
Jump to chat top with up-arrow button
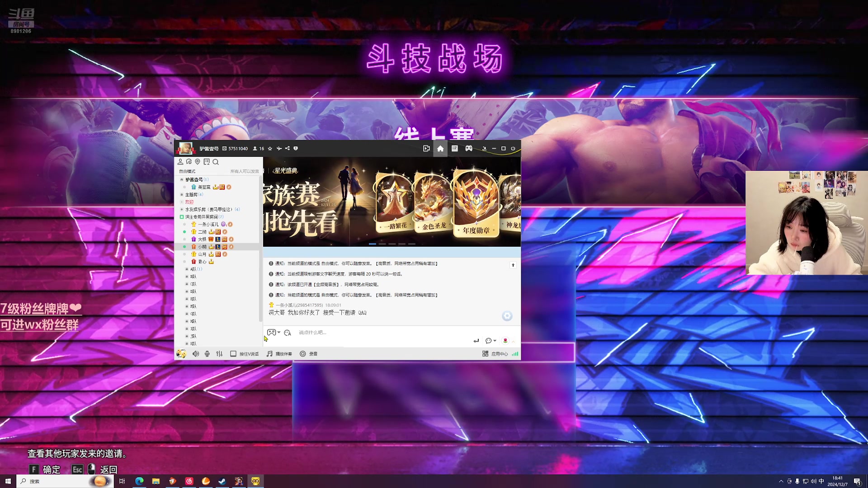point(513,265)
